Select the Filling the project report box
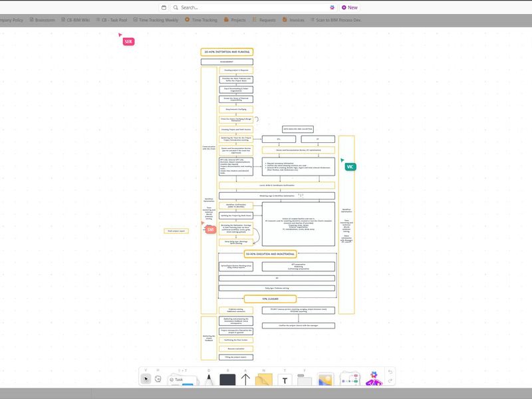 pyautogui.click(x=236, y=357)
